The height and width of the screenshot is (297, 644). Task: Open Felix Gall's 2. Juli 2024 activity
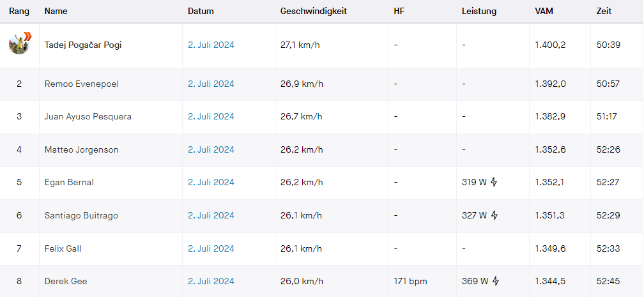(211, 249)
